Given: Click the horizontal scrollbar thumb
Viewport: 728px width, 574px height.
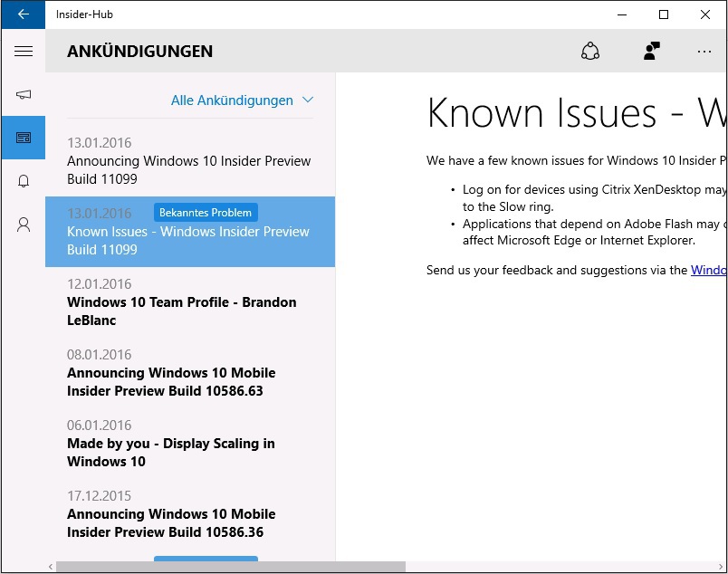Looking at the screenshot, I should 231,567.
